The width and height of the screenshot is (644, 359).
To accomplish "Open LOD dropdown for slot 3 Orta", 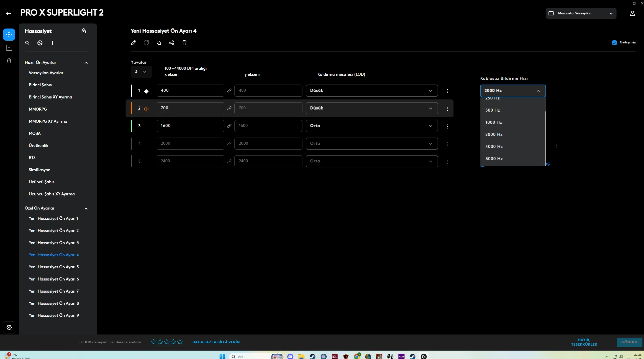I will [x=372, y=126].
